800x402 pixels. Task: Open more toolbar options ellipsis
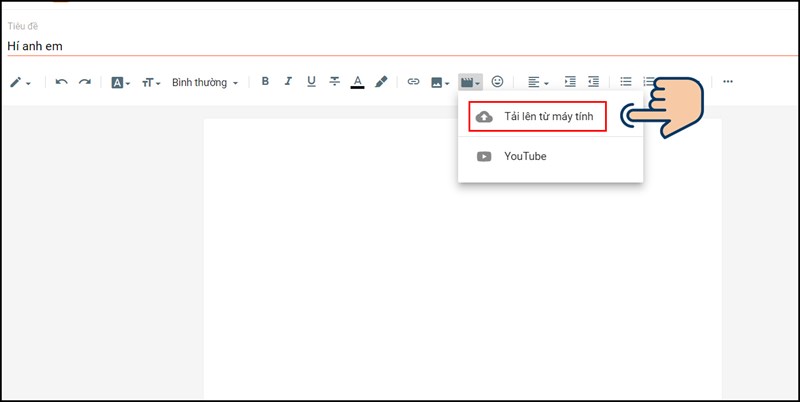[x=728, y=82]
